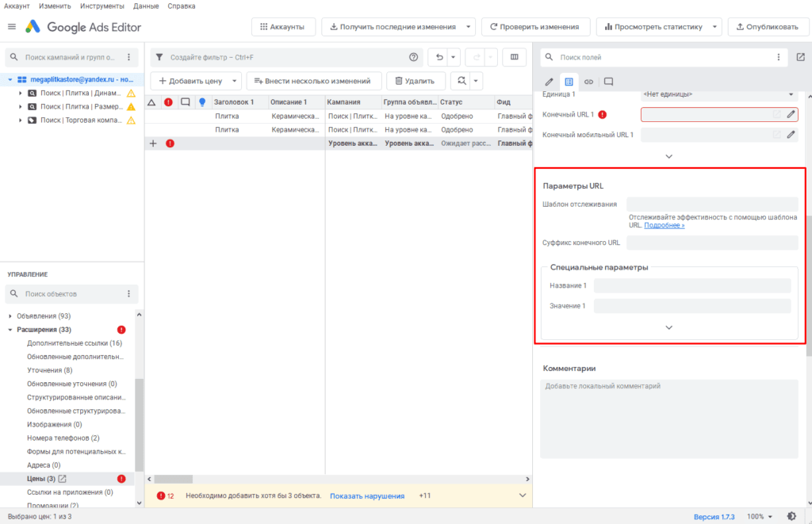Click the redo arrow button
Viewport: 812px width, 524px height.
click(477, 58)
